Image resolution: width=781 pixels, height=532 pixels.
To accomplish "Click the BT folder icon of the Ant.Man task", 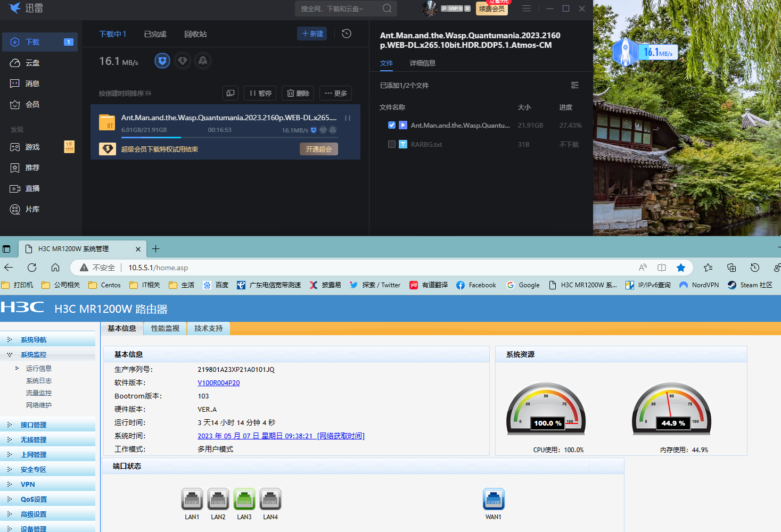I will [107, 122].
